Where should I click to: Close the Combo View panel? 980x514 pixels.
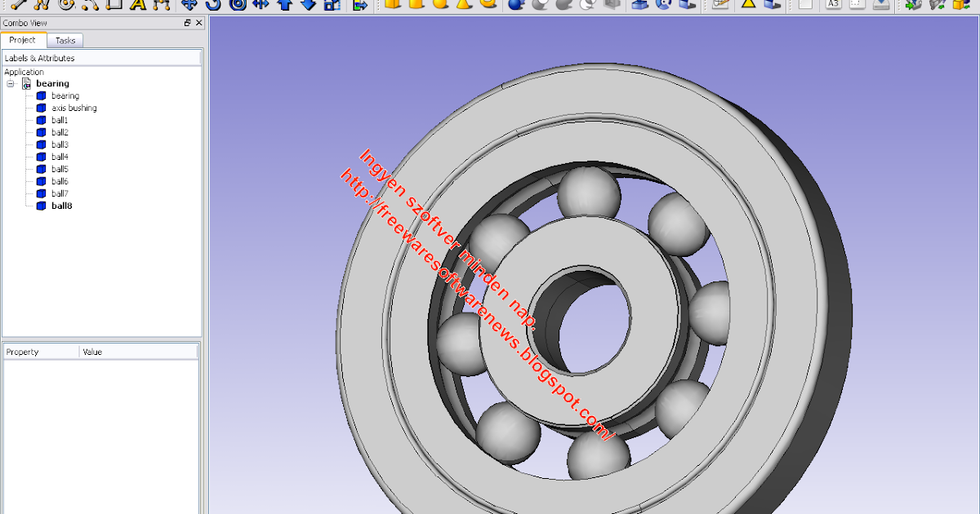[x=198, y=23]
